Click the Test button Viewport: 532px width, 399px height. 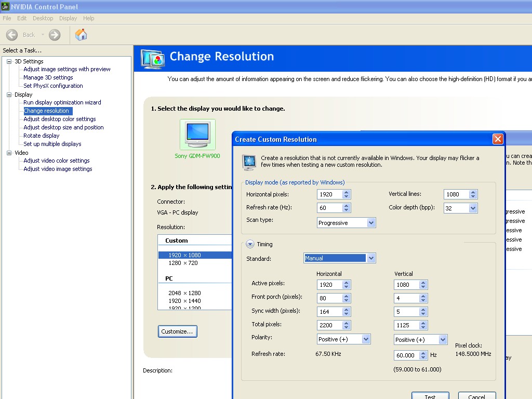click(430, 395)
